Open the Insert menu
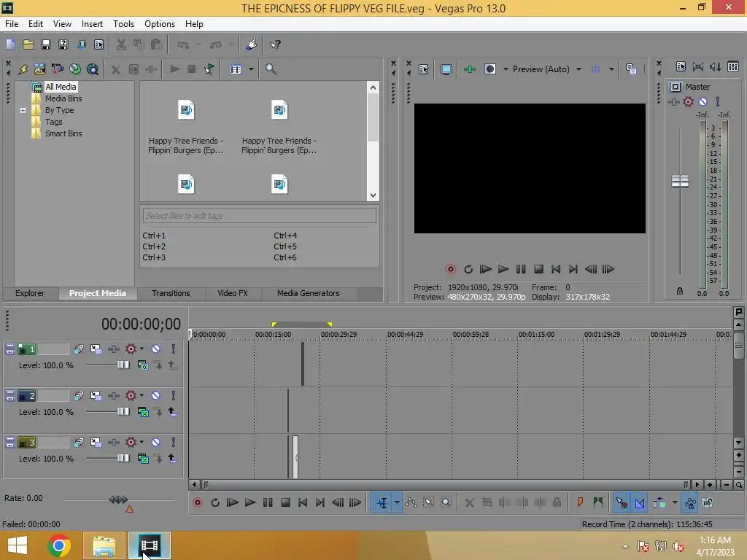This screenshot has height=560, width=747. click(92, 24)
